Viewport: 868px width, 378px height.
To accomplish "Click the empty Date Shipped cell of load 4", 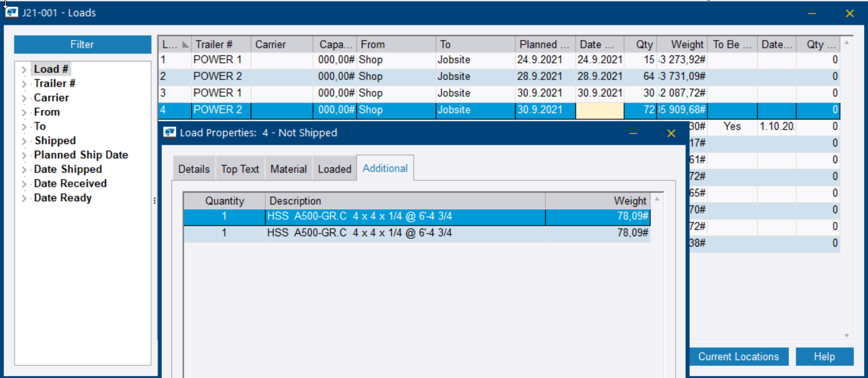I will point(599,110).
